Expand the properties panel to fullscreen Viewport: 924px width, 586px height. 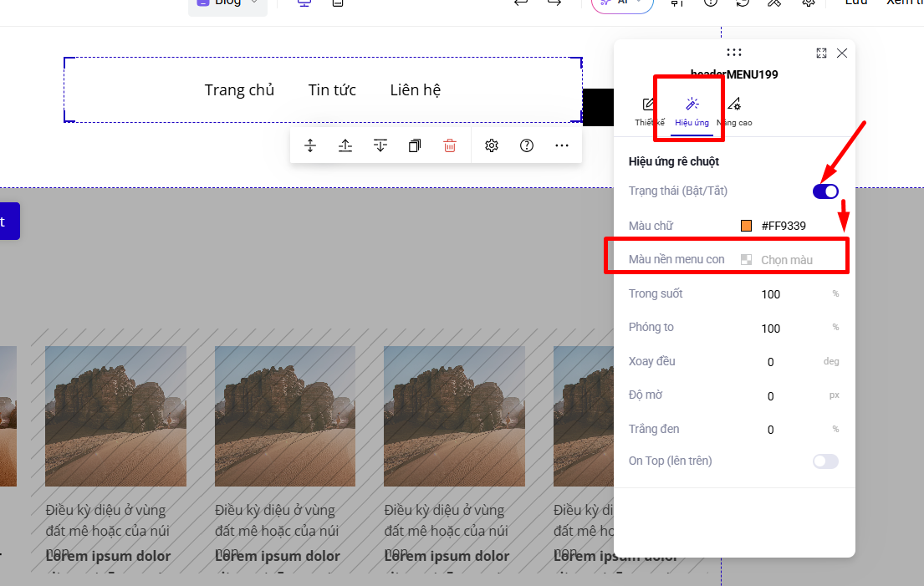[821, 53]
